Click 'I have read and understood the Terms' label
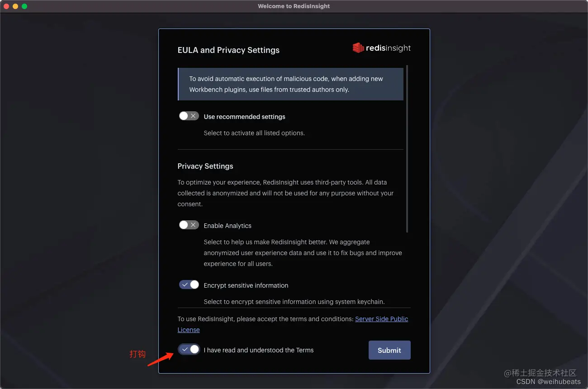This screenshot has height=389, width=588. coord(259,350)
